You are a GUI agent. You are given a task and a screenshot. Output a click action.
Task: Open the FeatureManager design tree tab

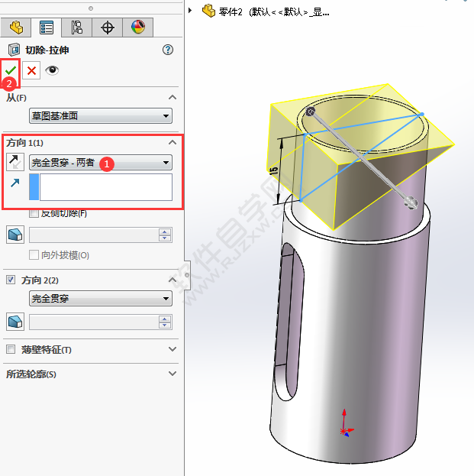click(16, 28)
